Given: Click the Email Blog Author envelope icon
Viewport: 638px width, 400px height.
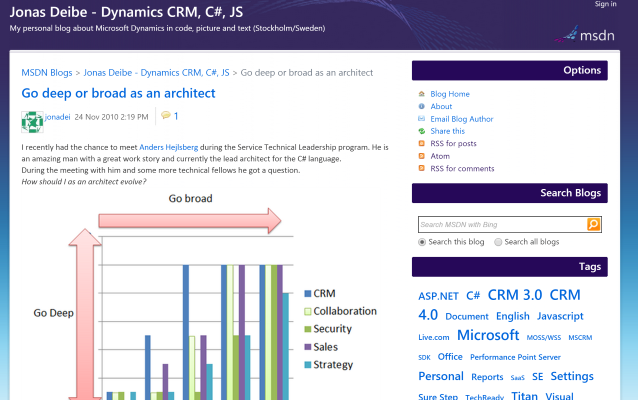Looking at the screenshot, I should pos(422,119).
